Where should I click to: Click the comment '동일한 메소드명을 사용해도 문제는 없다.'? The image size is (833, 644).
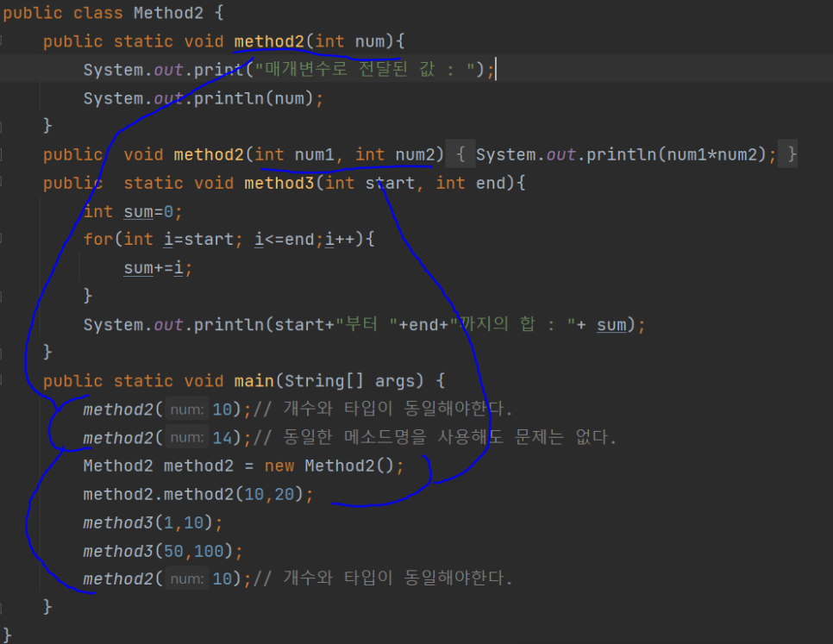[449, 437]
